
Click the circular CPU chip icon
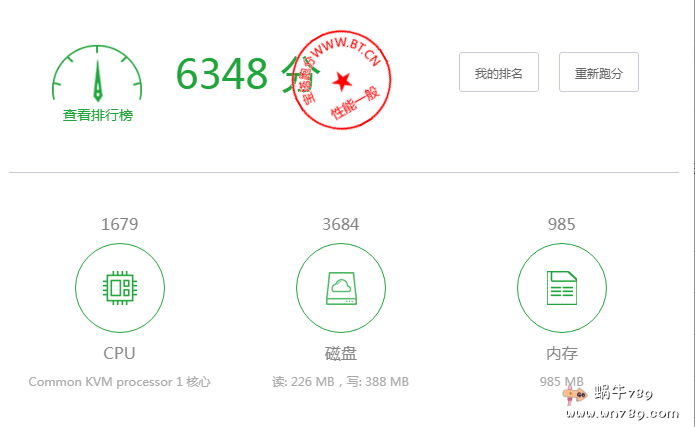(120, 289)
